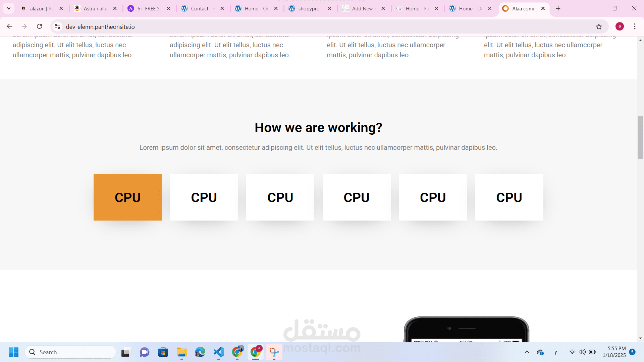Close the Contact tab
This screenshot has width=644, height=362.
[x=222, y=9]
